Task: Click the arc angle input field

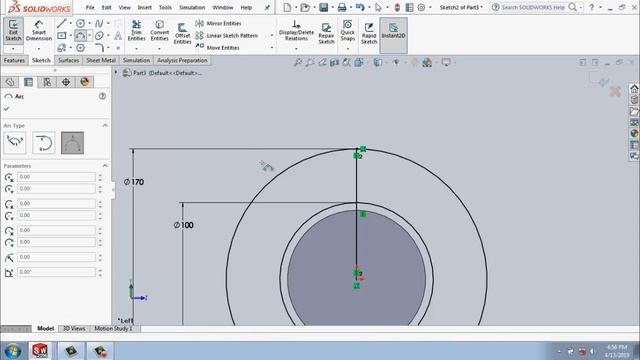Action: click(56, 272)
